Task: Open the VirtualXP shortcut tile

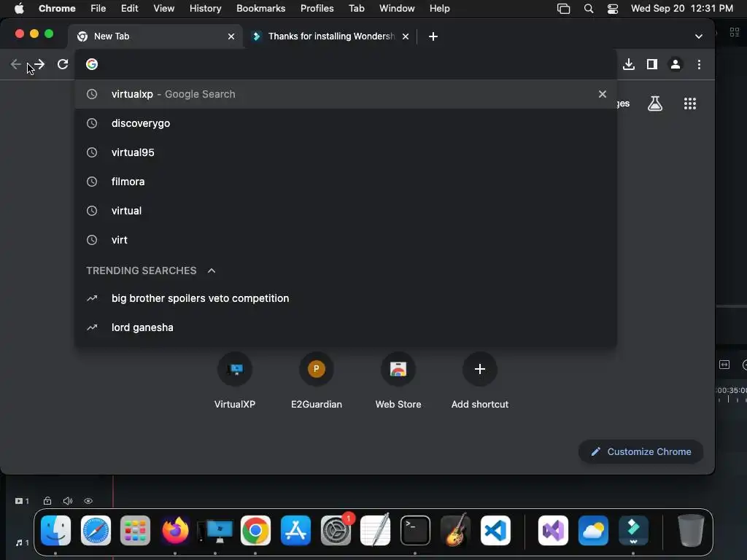Action: (235, 381)
